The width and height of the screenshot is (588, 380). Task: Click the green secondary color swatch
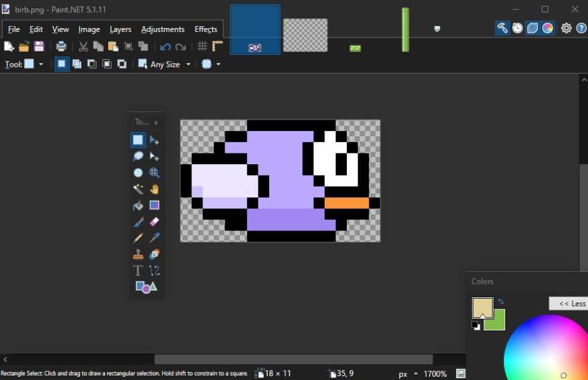tap(498, 323)
